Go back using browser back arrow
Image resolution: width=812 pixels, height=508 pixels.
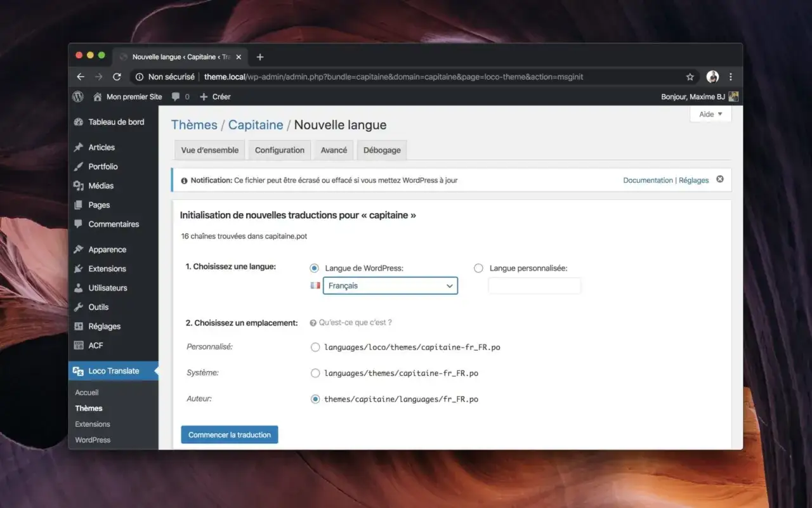pos(81,77)
